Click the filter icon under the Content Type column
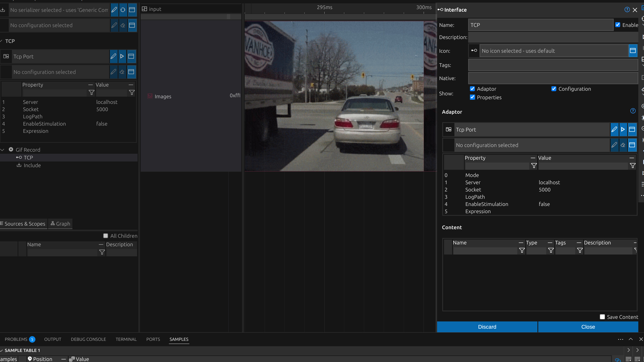This screenshot has width=644, height=362. [x=551, y=250]
